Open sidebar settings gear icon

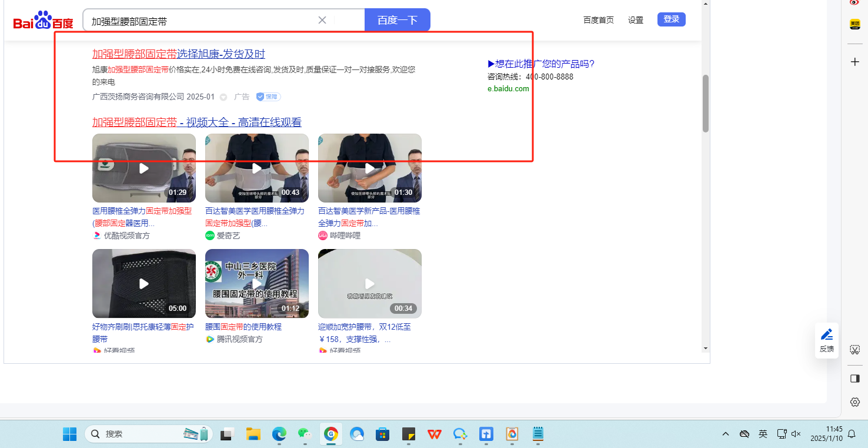855,402
